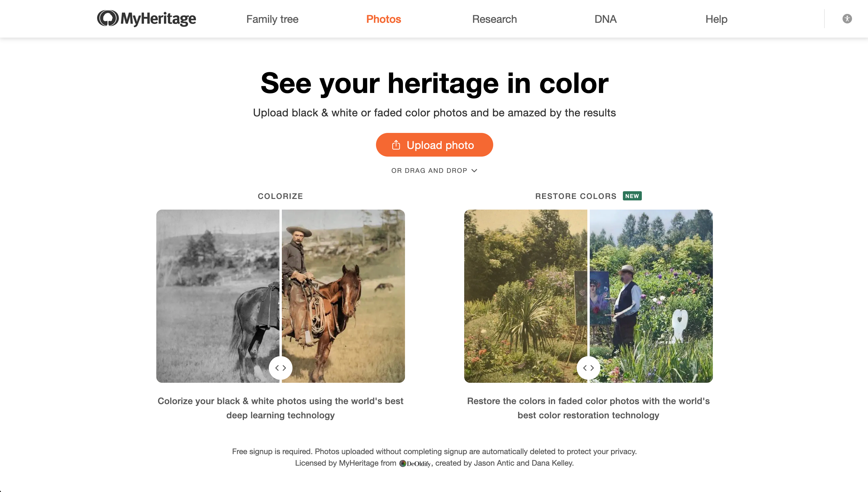Enable color restoration on faded photo
Viewport: 868px width, 492px height.
coord(576,196)
